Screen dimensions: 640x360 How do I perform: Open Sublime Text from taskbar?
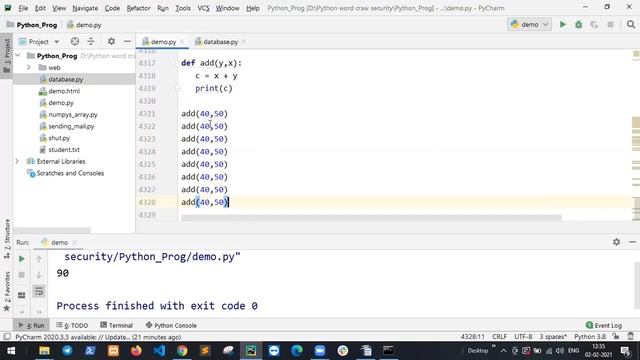(205, 351)
